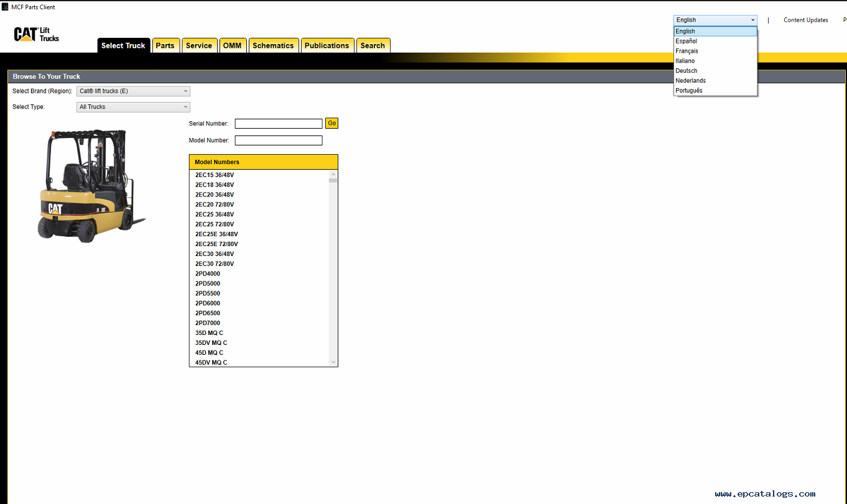Collapse the language dropdown showing English
The width and height of the screenshot is (847, 504).
(x=715, y=20)
